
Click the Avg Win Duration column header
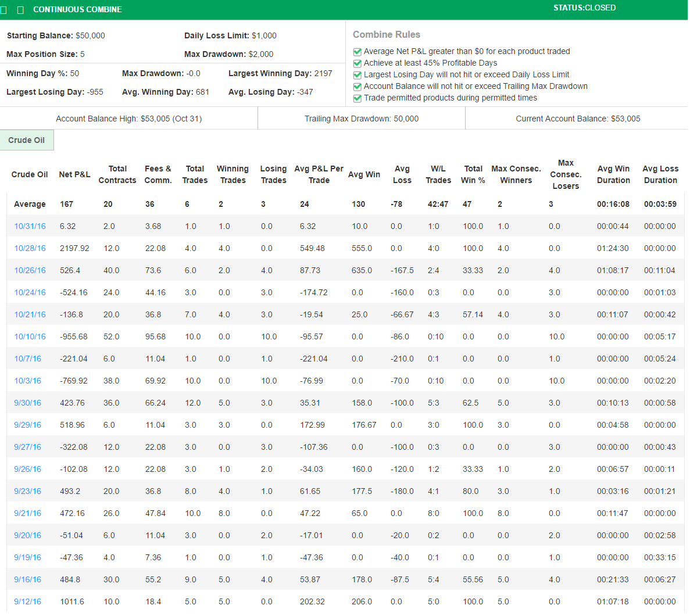point(613,174)
